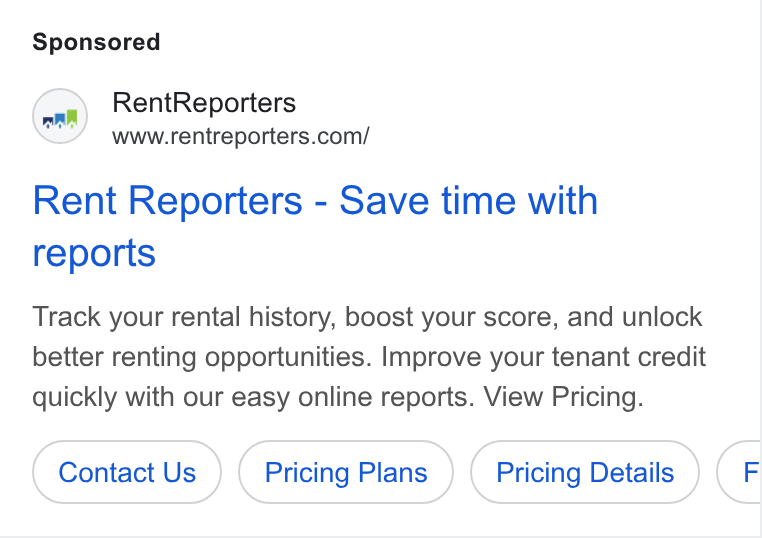762x538 pixels.
Task: Open the RentReporters advertiser name
Action: (x=204, y=103)
